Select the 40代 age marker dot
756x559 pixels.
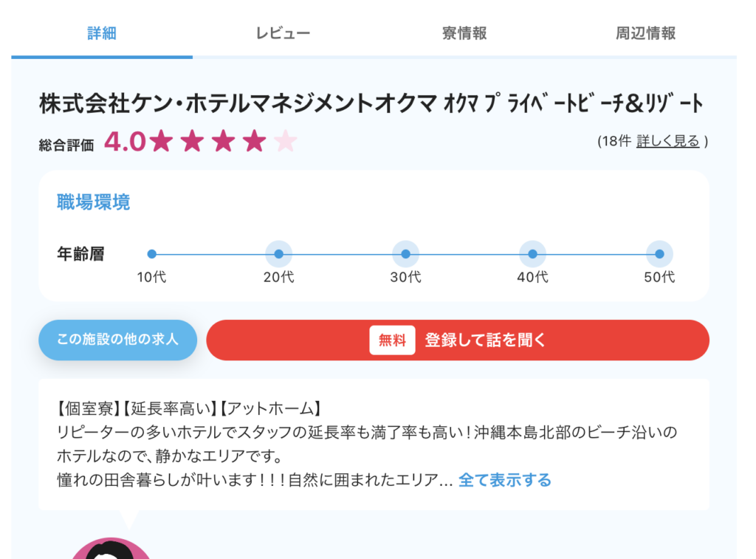coord(533,254)
